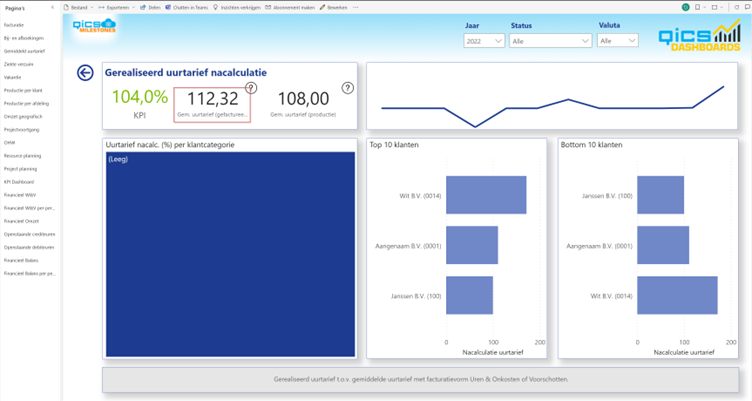Select Gemiddeld uurtarief page

click(24, 51)
